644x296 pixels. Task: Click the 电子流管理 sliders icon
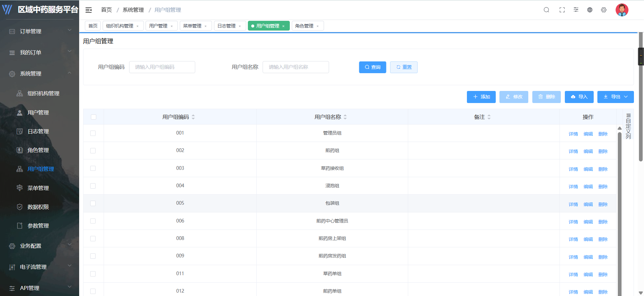[12, 267]
